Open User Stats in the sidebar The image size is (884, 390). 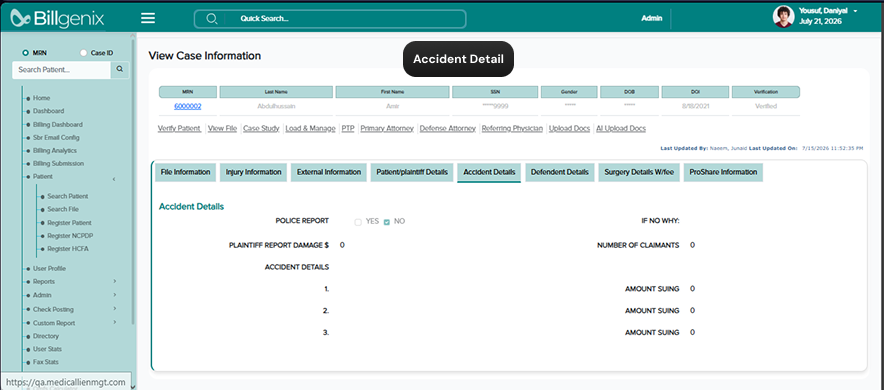(x=47, y=349)
